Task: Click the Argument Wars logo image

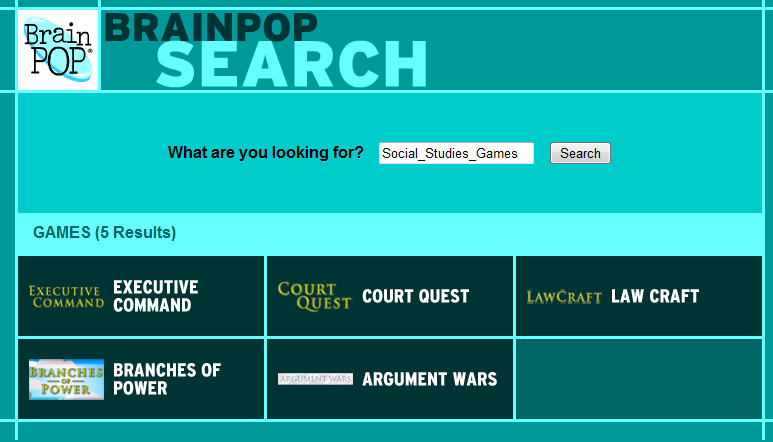Action: (316, 379)
